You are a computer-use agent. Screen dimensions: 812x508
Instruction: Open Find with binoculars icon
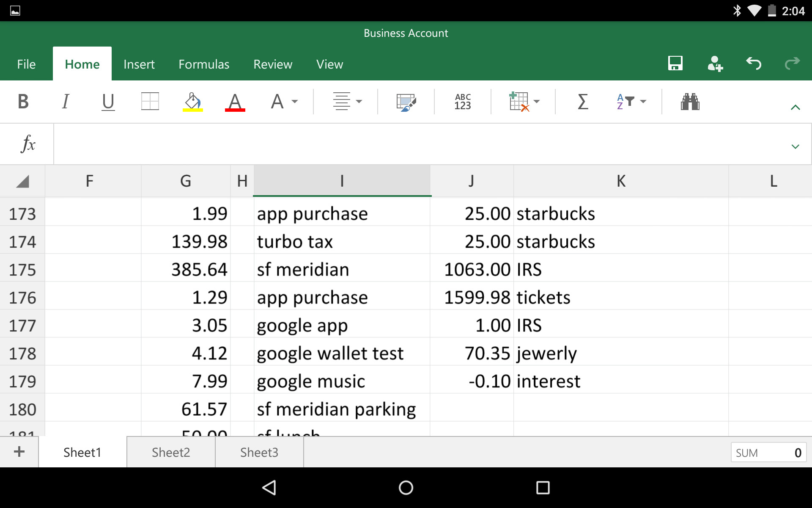tap(690, 102)
